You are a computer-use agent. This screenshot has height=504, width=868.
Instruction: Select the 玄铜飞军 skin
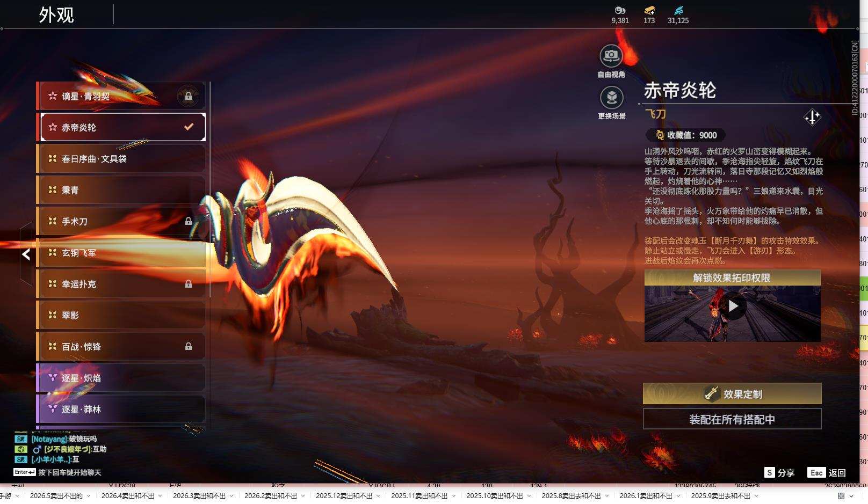click(x=121, y=253)
